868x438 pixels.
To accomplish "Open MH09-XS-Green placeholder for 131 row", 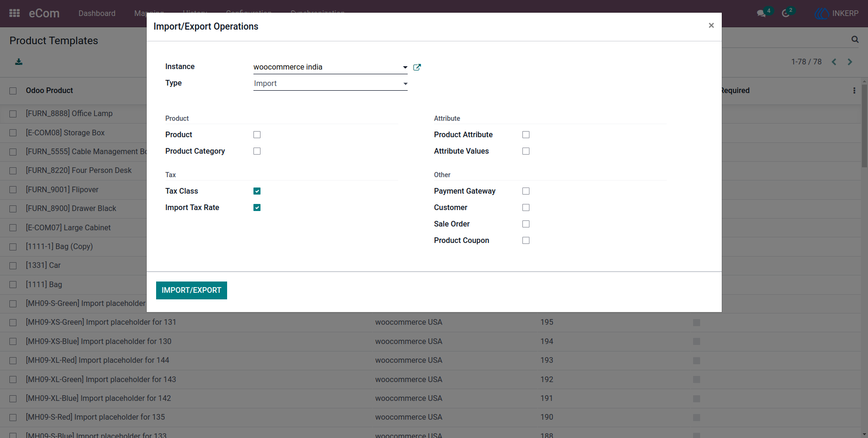I will [101, 322].
